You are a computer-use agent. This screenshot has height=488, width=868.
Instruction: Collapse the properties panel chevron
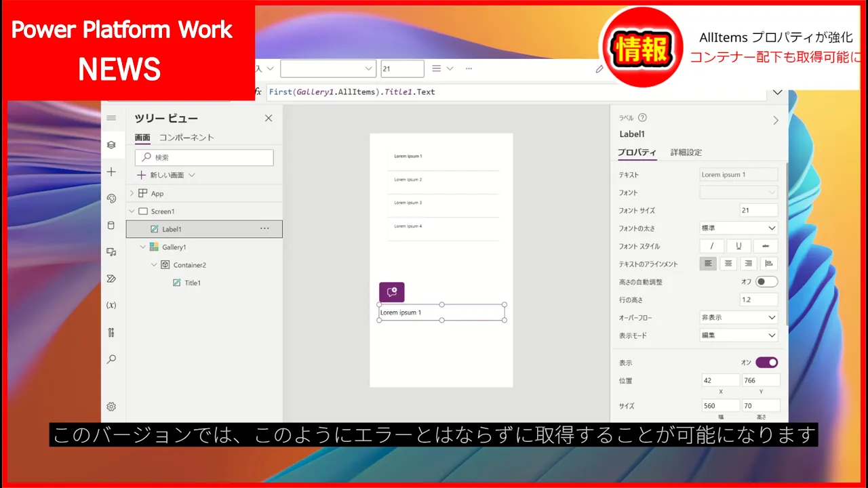tap(776, 120)
